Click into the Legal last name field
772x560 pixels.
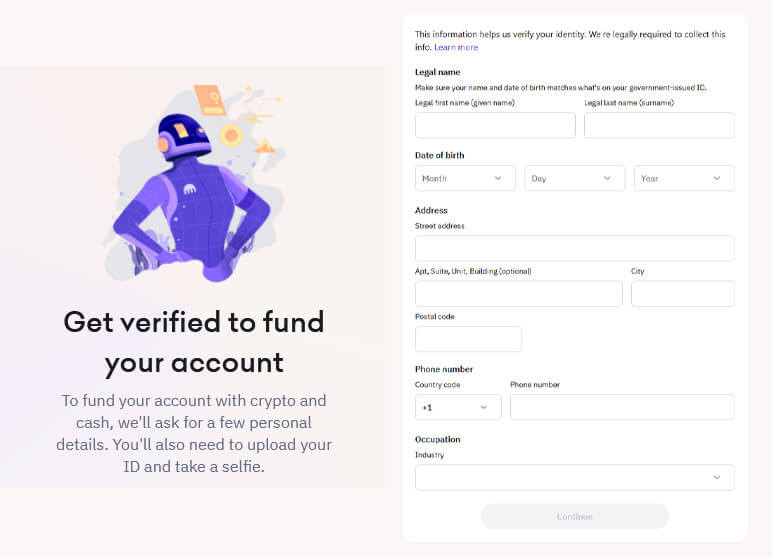click(x=659, y=125)
